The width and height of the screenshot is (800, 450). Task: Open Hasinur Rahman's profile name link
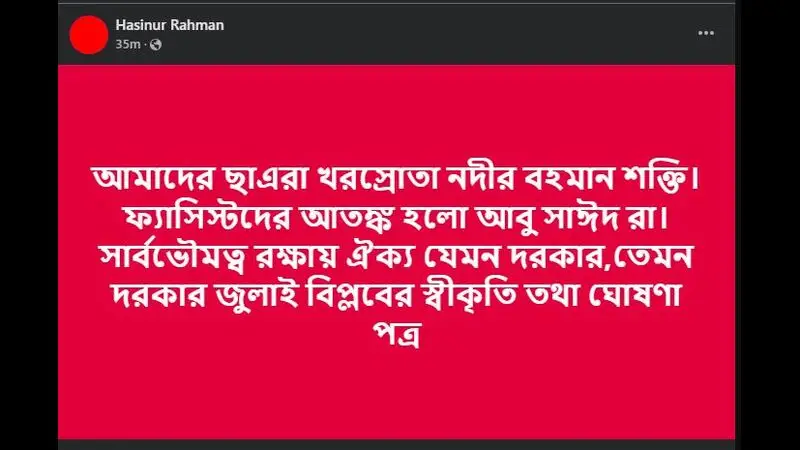click(x=170, y=25)
